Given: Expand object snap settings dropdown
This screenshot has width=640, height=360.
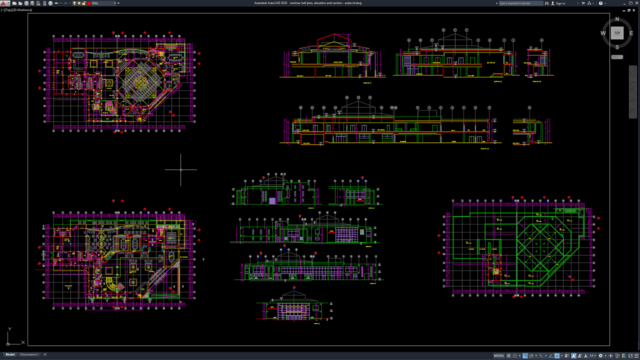Looking at the screenshot, I should (x=562, y=356).
